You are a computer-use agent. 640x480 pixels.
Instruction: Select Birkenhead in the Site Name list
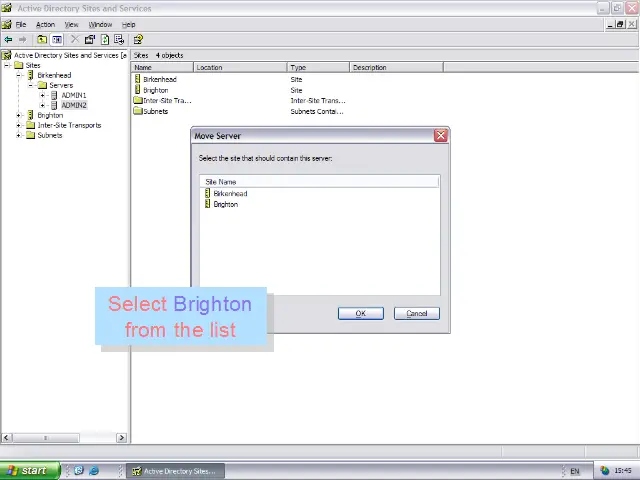[230, 193]
